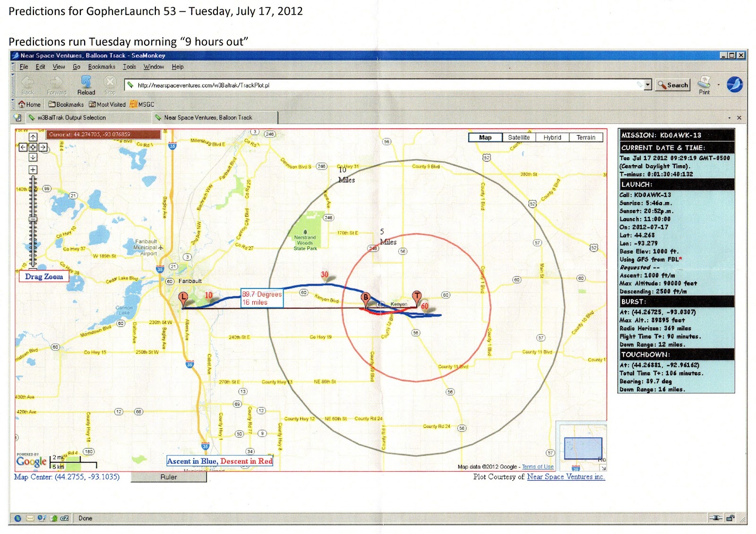
Task: Switch to w3BalTrak Output Selection tab
Action: click(x=88, y=118)
